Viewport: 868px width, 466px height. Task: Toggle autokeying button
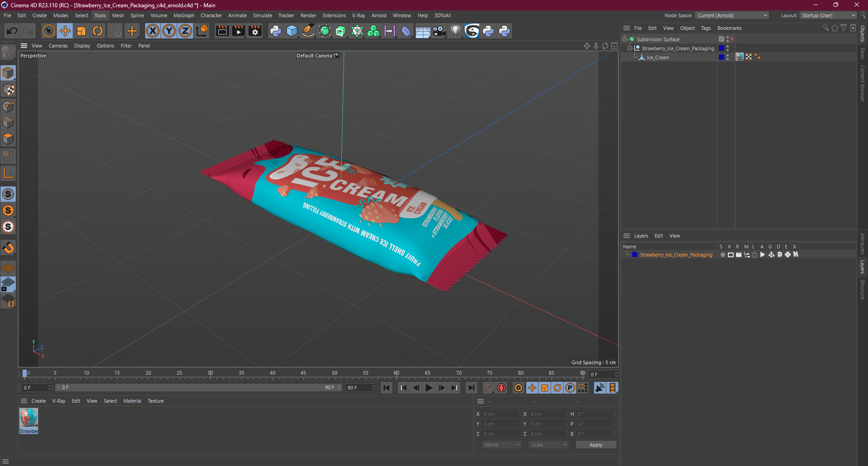click(x=501, y=388)
